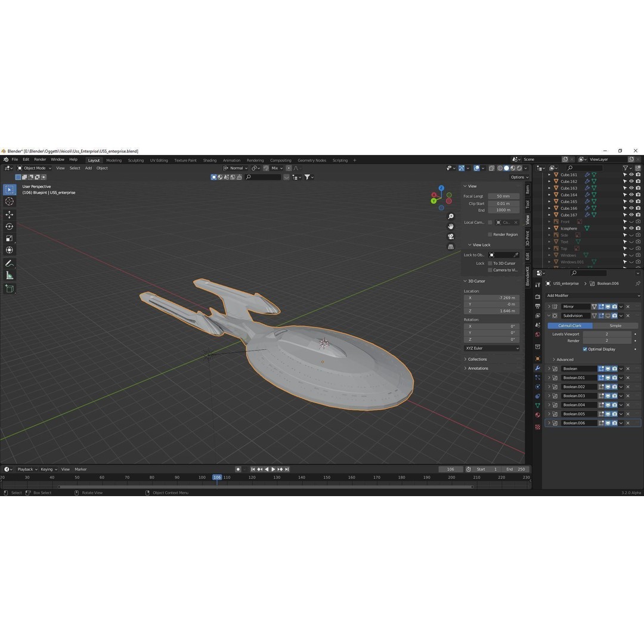This screenshot has height=644, width=644.
Task: Click Levels Viewport value field
Action: (607, 335)
